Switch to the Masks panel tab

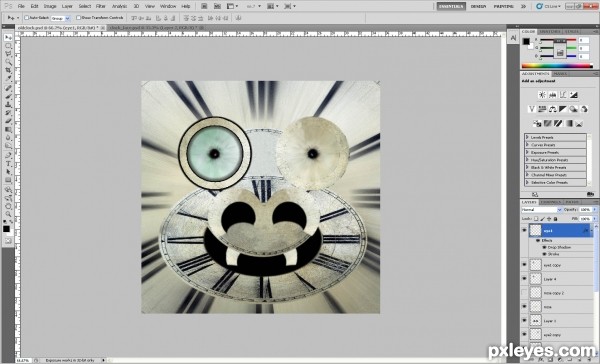(x=560, y=73)
